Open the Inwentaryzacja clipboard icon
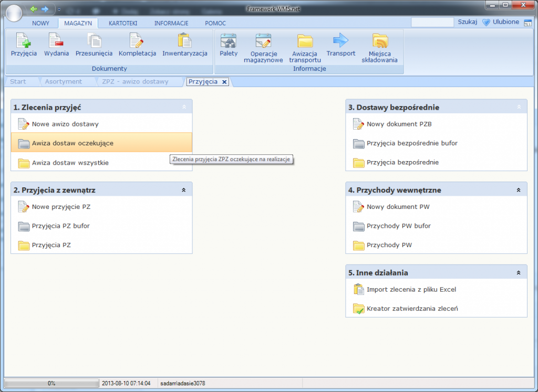Screen dimensions: 538x392 tap(184, 41)
